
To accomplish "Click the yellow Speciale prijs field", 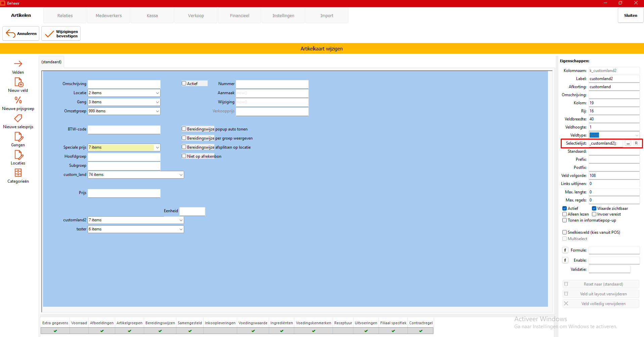I will 121,147.
